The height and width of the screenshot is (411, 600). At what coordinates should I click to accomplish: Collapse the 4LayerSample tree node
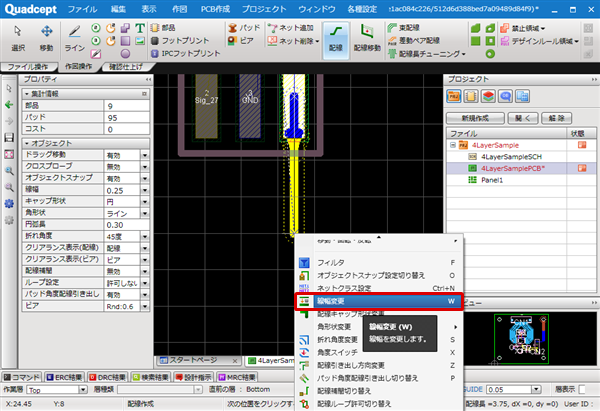pyautogui.click(x=453, y=145)
